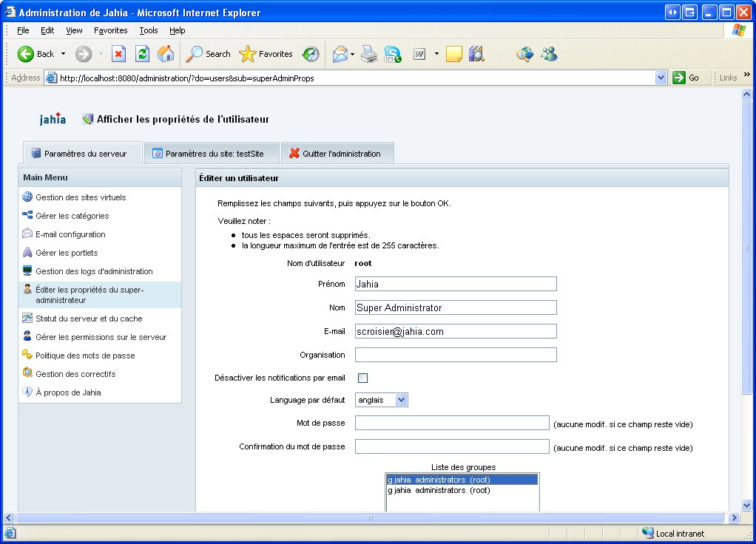
Task: Open the Back button history dropdown arrow
Action: 63,54
